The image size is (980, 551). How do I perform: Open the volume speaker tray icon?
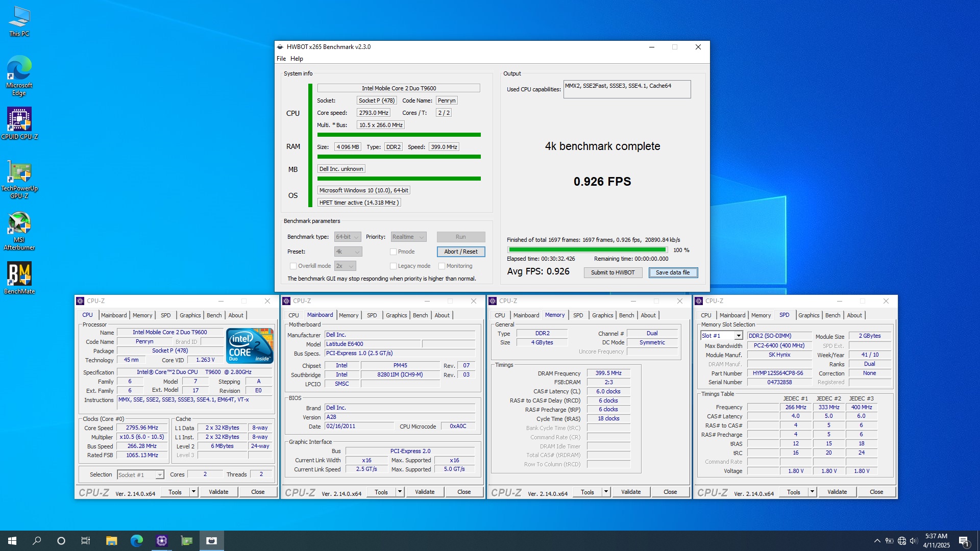click(914, 541)
